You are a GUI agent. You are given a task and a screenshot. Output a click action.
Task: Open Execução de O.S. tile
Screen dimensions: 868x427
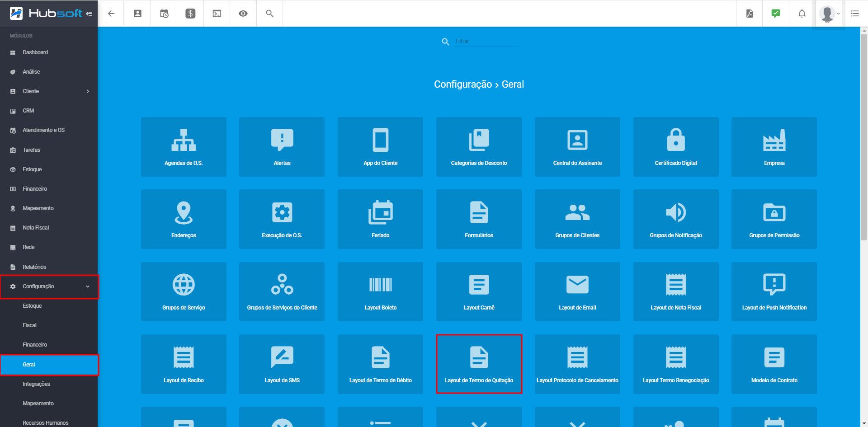(282, 219)
